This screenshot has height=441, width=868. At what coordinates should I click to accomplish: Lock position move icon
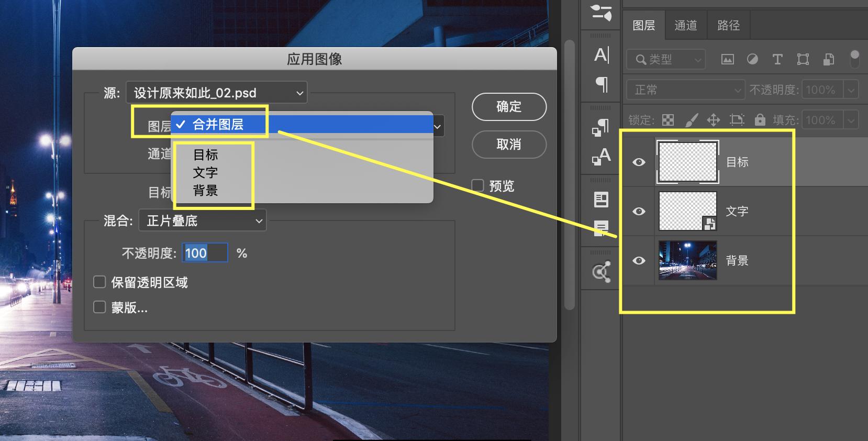[713, 120]
